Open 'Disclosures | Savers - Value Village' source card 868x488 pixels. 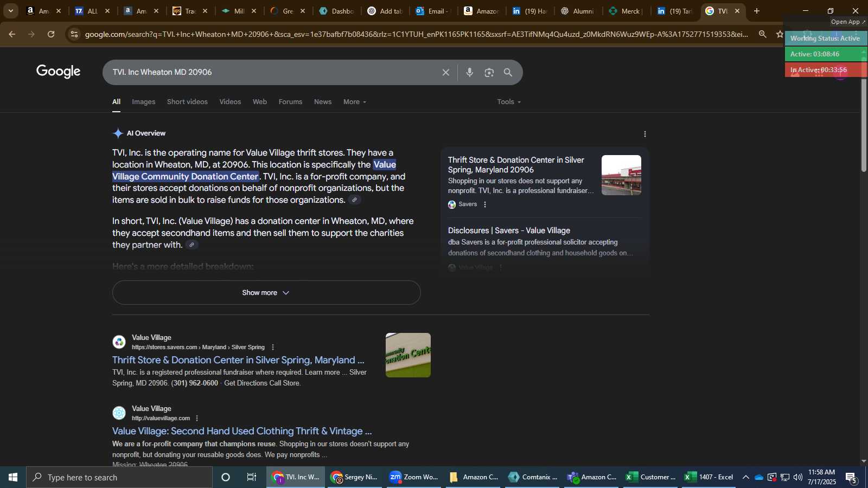[509, 230]
